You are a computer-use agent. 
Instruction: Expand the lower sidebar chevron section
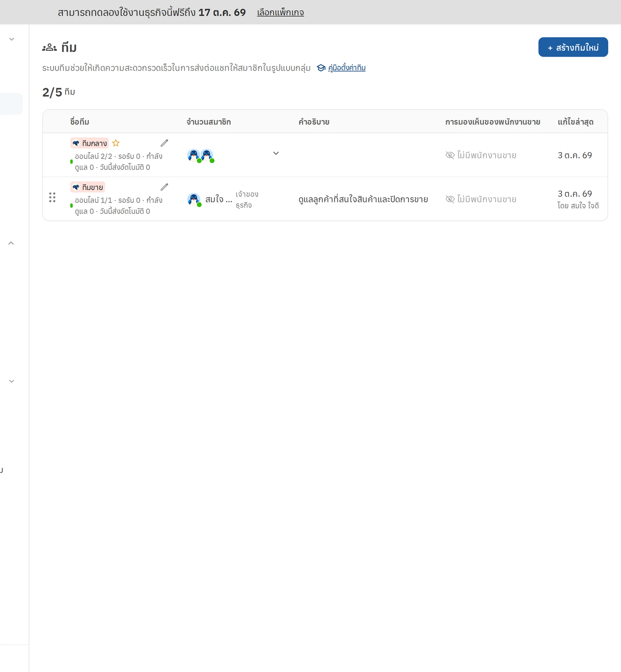click(11, 381)
